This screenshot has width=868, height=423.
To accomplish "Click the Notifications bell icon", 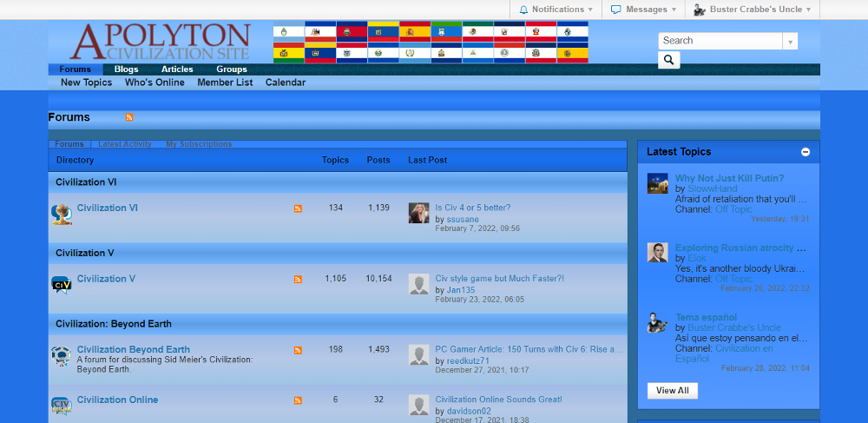I will tap(523, 10).
